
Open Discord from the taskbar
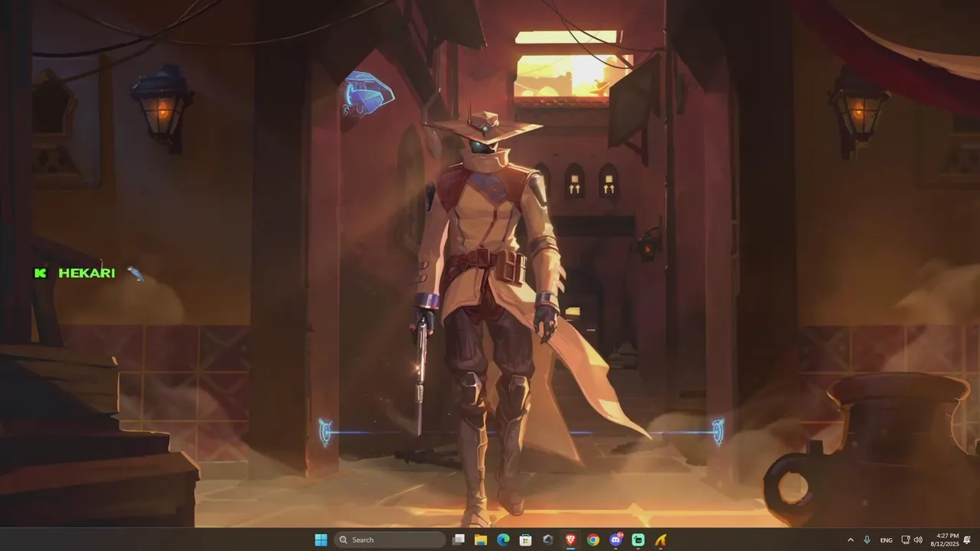coord(616,540)
